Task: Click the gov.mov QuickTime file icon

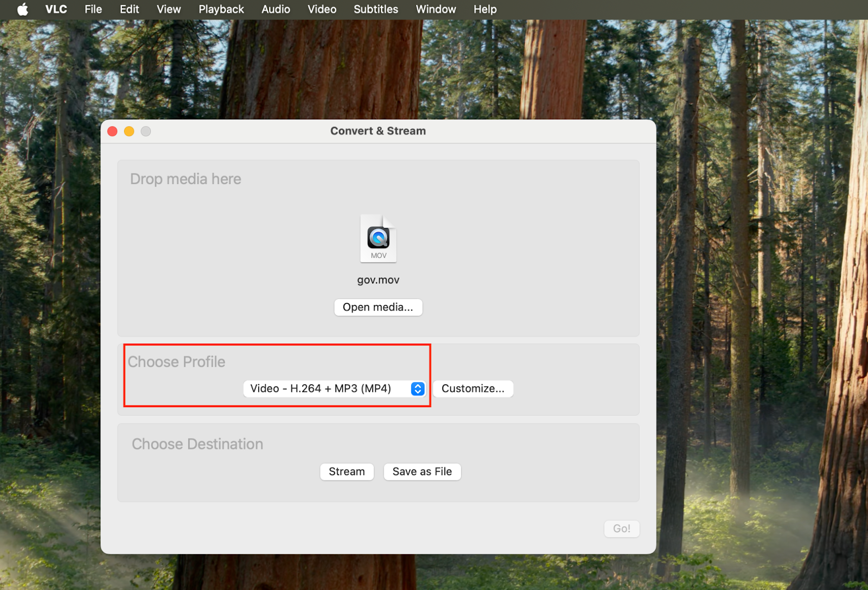Action: 378,239
